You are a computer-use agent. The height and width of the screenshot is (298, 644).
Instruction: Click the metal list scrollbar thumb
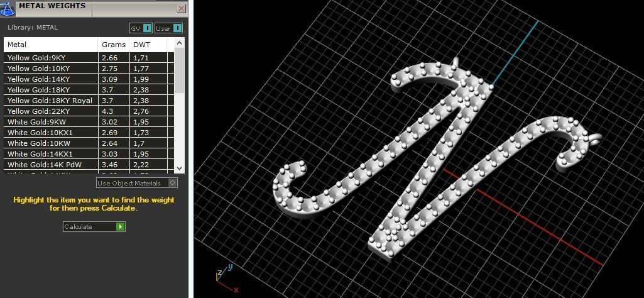180,71
